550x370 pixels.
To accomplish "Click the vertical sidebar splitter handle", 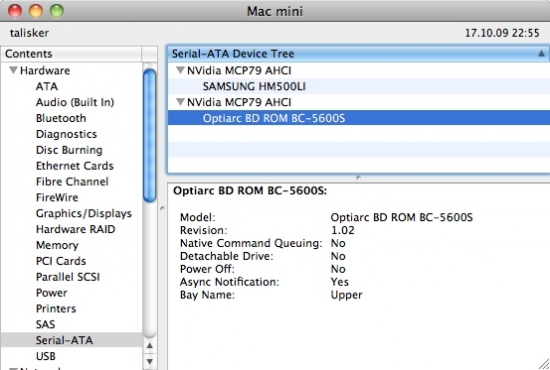I will (x=162, y=209).
